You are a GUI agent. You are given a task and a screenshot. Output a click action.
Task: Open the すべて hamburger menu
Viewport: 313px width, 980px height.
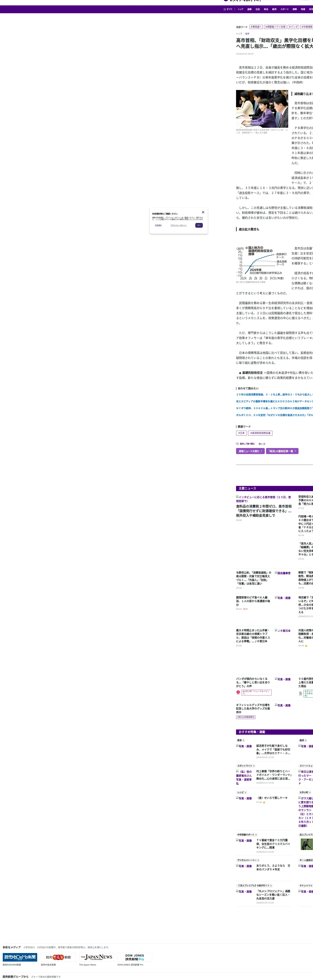tap(228, 9)
